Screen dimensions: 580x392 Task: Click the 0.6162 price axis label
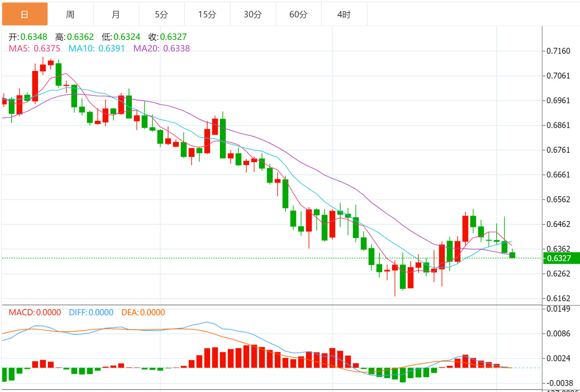tap(558, 299)
